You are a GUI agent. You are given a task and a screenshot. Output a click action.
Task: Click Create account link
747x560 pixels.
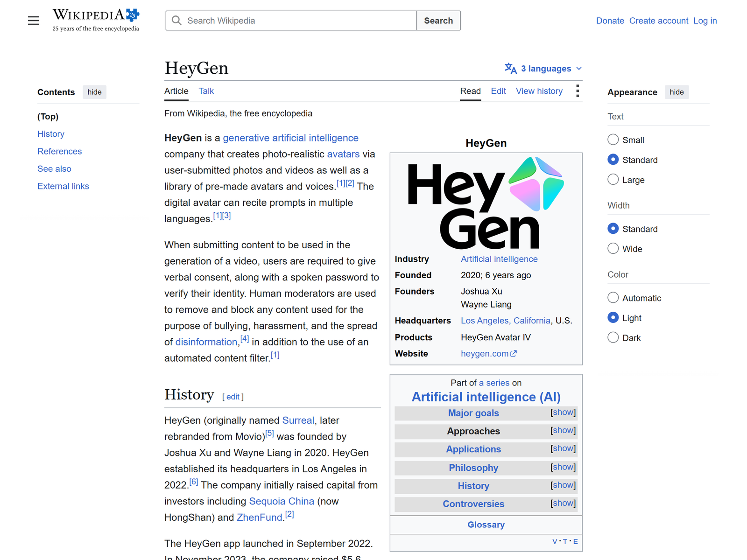pyautogui.click(x=659, y=21)
